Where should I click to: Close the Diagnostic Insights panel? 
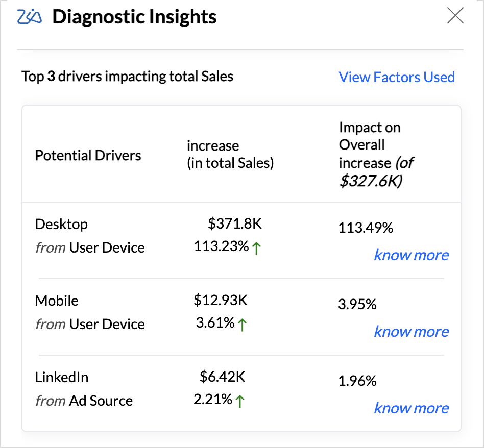click(455, 16)
